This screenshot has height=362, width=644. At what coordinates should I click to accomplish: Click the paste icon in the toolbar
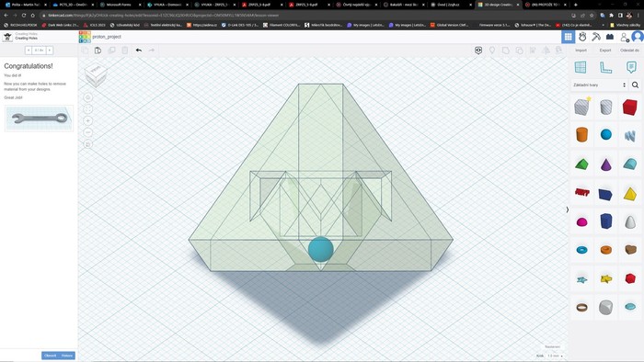[98, 50]
